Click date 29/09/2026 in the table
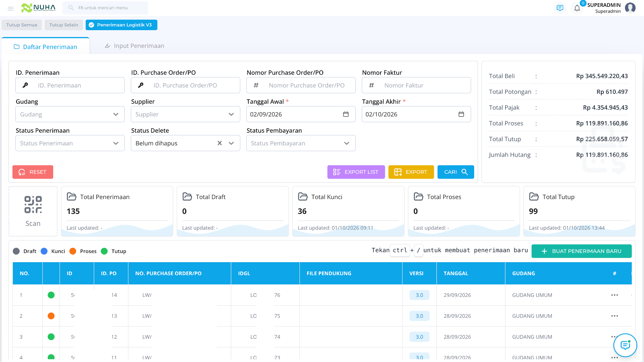Screen dimensions: 644x362 (x=457, y=295)
